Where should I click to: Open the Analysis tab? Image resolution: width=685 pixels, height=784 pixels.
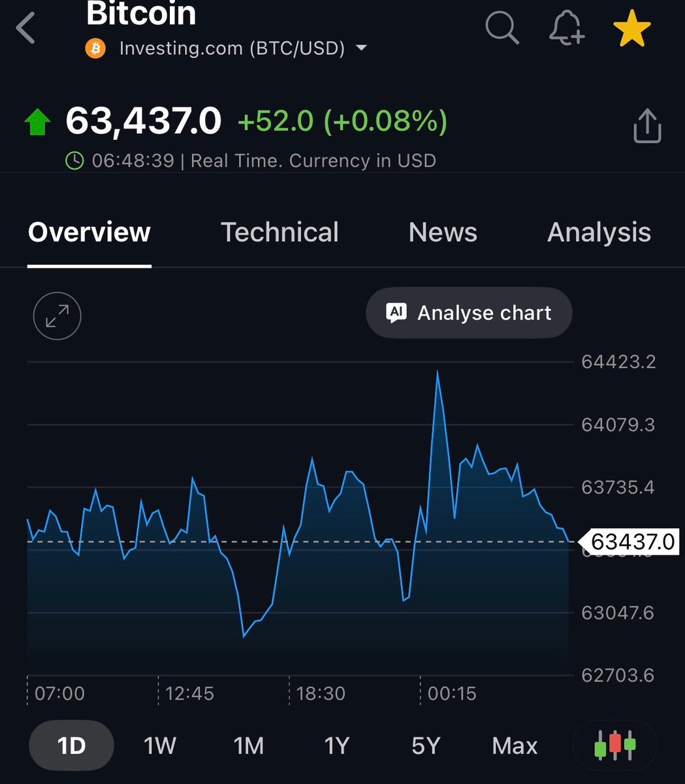coord(599,233)
